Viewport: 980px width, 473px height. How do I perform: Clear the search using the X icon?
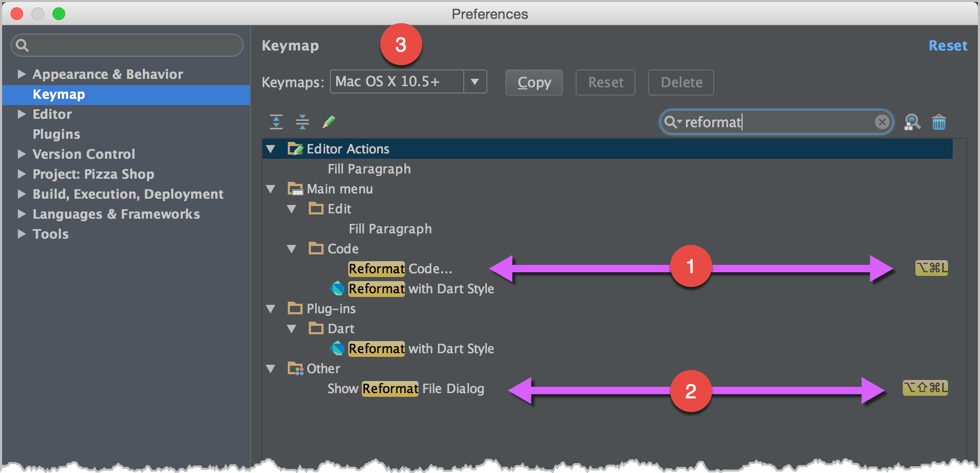click(x=881, y=122)
